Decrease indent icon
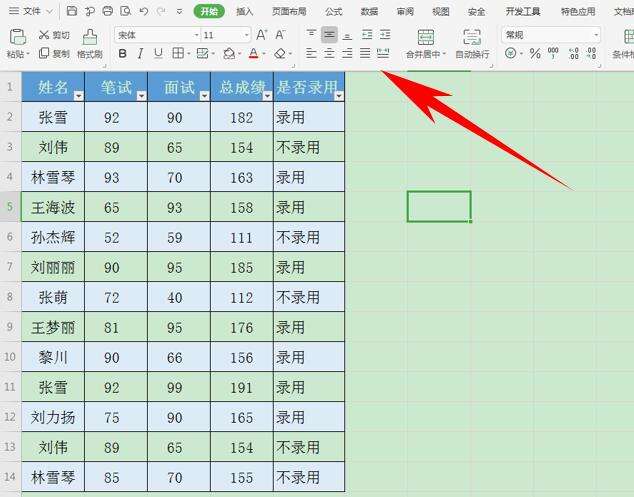This screenshot has height=497, width=634. pyautogui.click(x=367, y=35)
